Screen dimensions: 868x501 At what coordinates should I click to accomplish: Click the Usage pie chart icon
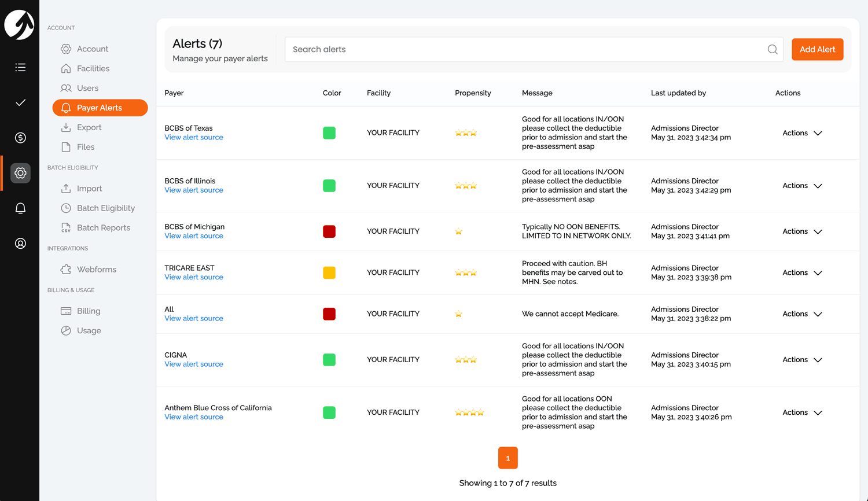click(x=66, y=331)
